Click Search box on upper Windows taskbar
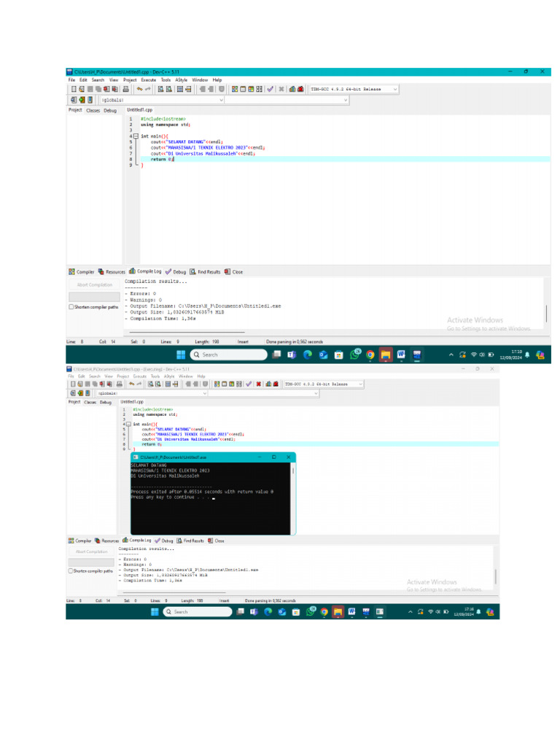This screenshot has width=560, height=747. [228, 355]
